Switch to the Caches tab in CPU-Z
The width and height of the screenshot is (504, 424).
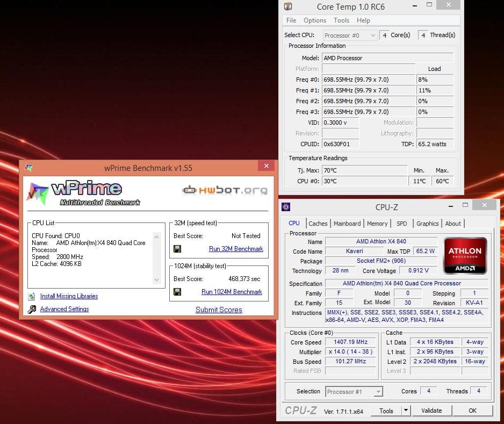318,224
